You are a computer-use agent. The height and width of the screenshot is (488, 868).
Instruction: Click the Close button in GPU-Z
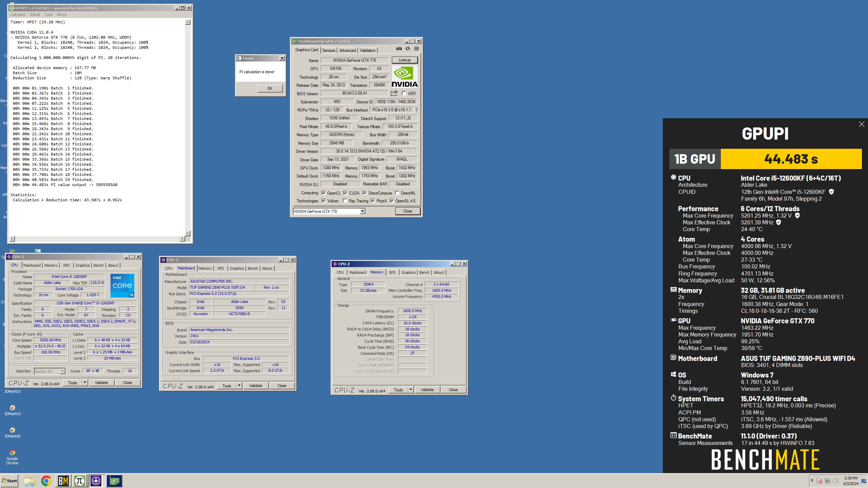(408, 211)
